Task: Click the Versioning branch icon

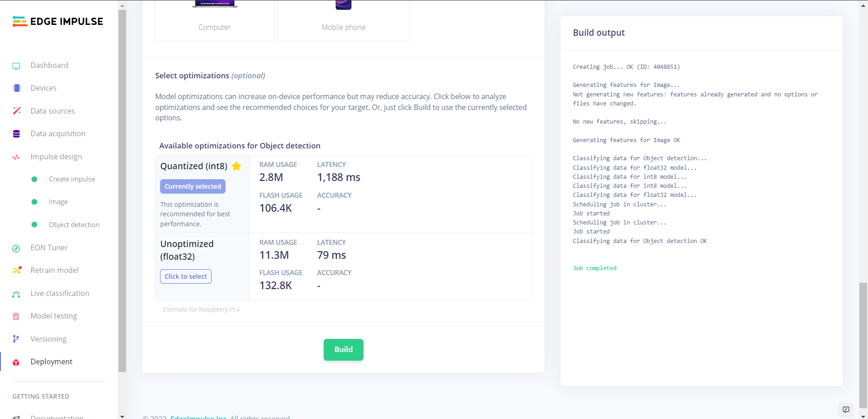Action: (x=16, y=339)
